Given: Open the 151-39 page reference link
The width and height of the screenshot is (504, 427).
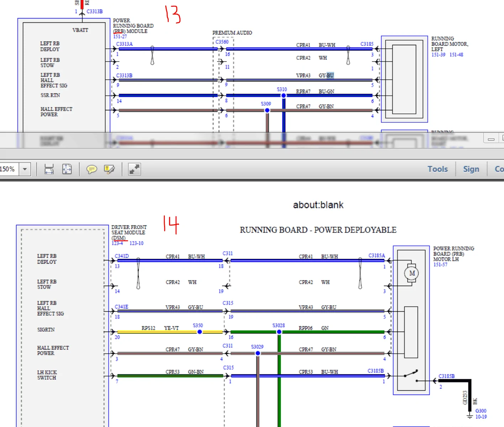Looking at the screenshot, I should pyautogui.click(x=438, y=55).
